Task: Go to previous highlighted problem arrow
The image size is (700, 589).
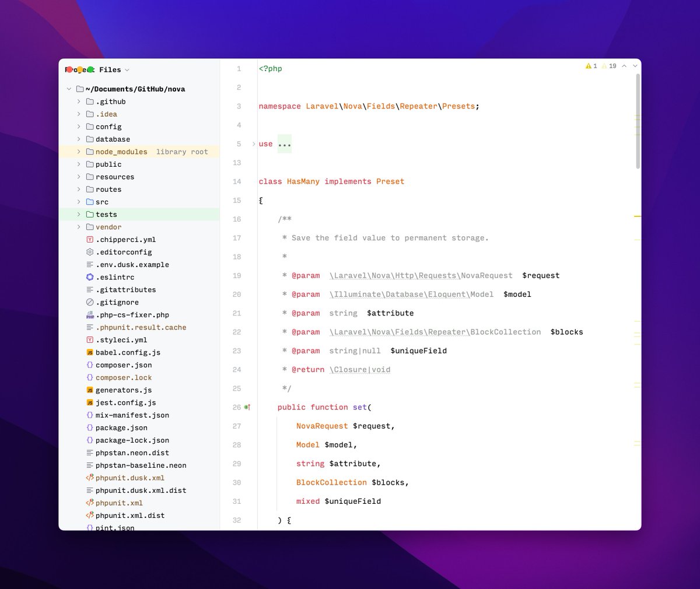Action: pos(624,66)
